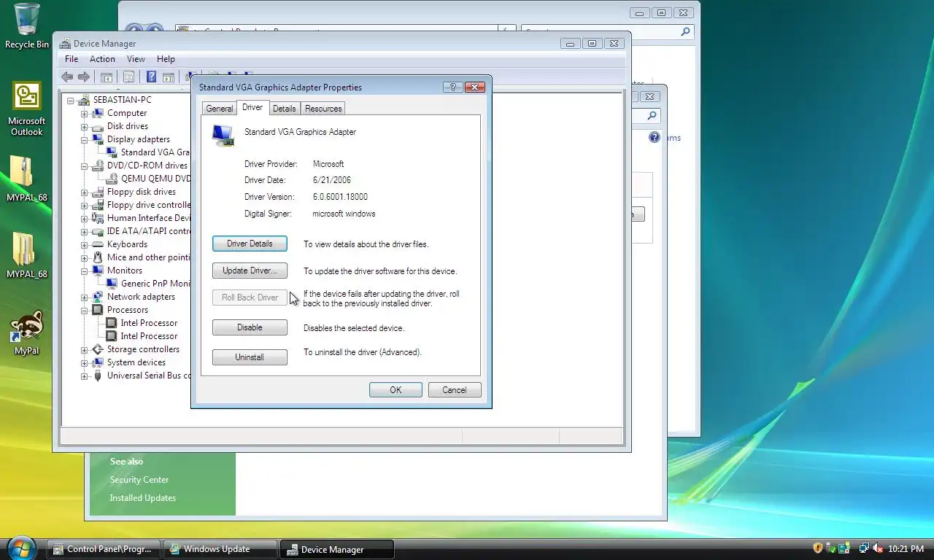The image size is (934, 560).
Task: Confirm the dialog with OK
Action: tap(395, 390)
